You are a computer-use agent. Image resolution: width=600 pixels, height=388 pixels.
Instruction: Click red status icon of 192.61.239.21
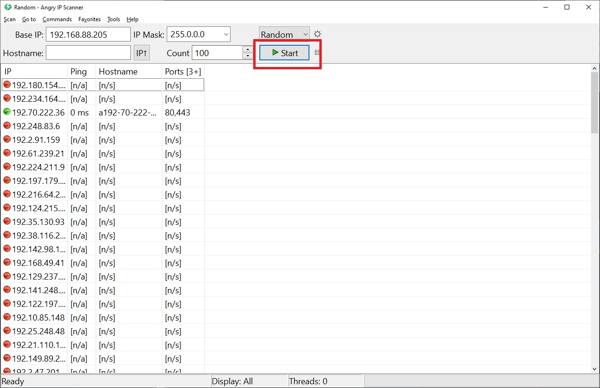tap(7, 153)
